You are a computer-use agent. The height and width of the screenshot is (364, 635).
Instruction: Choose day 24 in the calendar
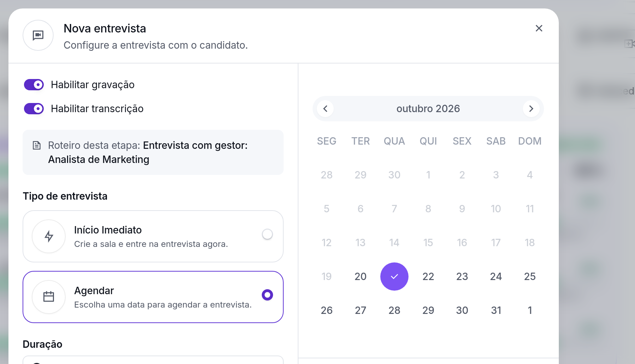(x=496, y=277)
